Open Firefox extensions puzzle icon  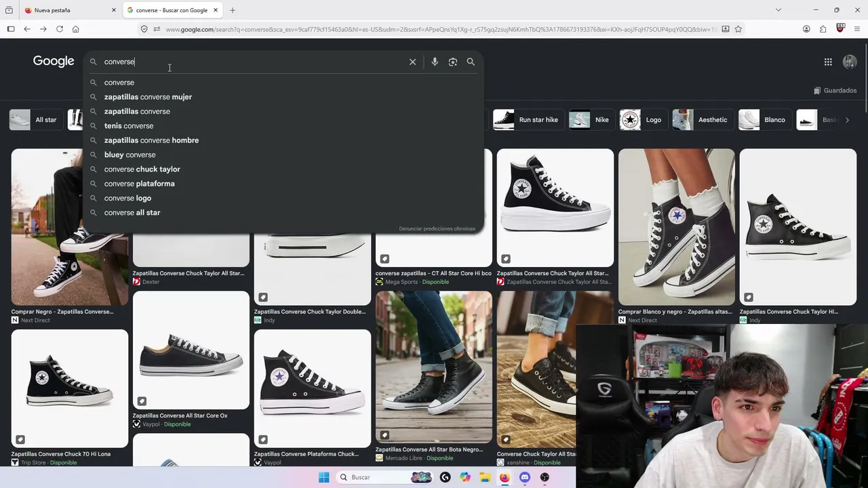point(823,29)
